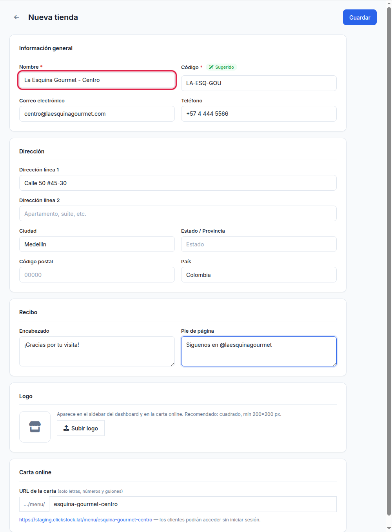This screenshot has height=532, width=392.
Task: Click the Correo electrónico field
Action: coord(97,114)
